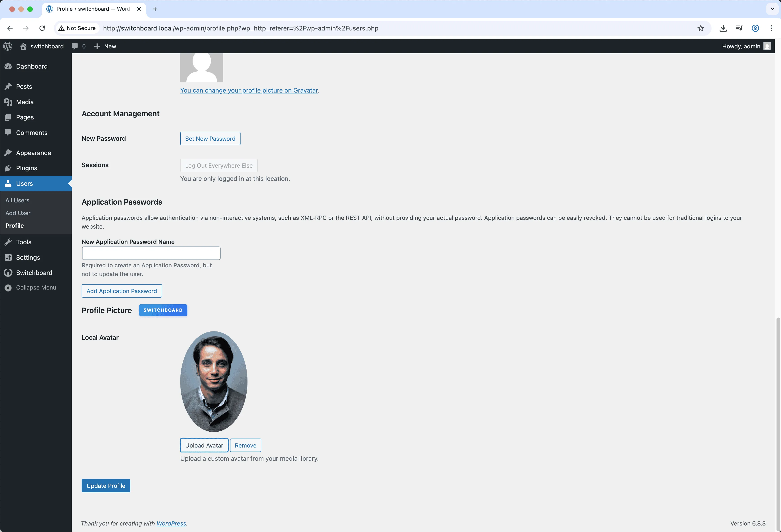
Task: Click the Tools wrench icon
Action: [9, 242]
